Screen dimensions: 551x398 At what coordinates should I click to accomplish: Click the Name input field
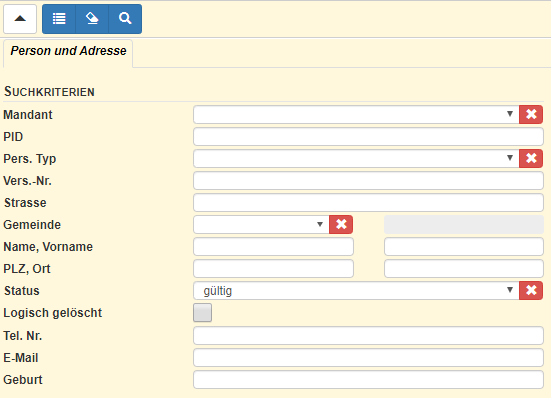[x=273, y=247]
